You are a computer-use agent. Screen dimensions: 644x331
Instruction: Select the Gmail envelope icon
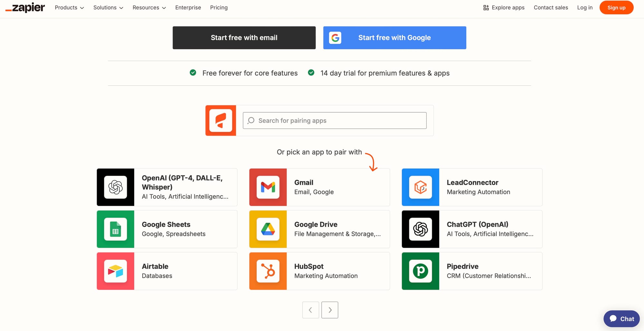pyautogui.click(x=268, y=187)
